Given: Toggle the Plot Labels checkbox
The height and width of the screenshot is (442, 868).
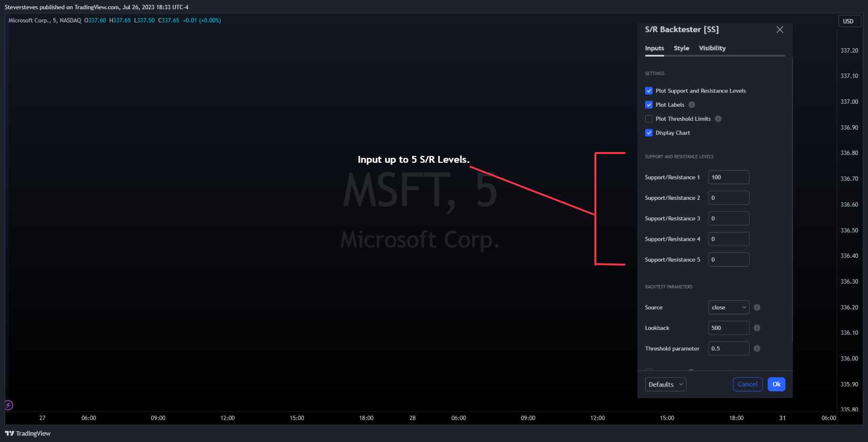Looking at the screenshot, I should point(649,105).
